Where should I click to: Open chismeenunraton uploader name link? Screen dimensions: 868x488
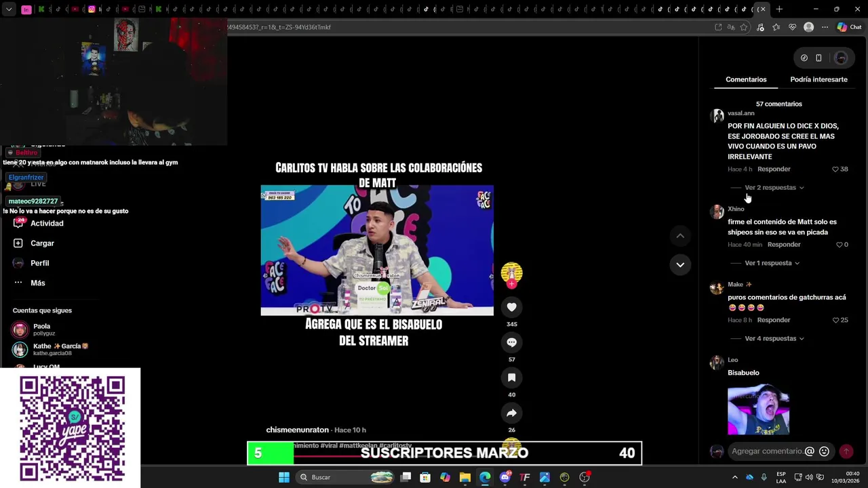tap(297, 430)
